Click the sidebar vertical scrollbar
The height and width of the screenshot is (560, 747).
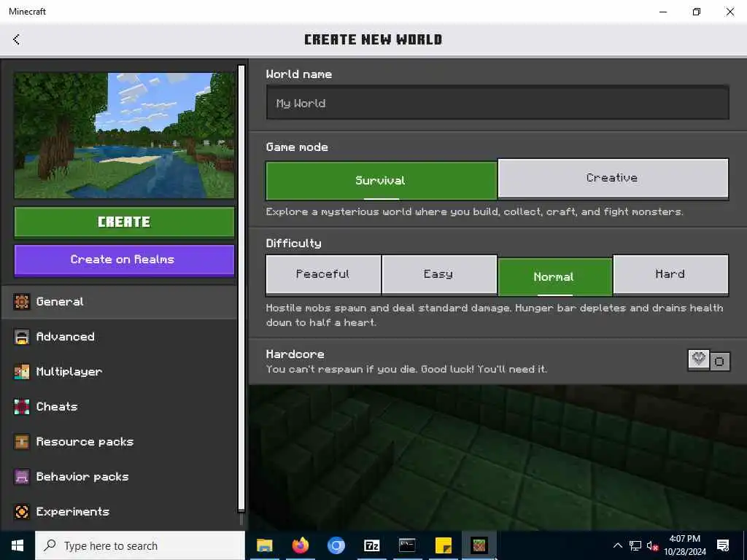tap(241, 289)
